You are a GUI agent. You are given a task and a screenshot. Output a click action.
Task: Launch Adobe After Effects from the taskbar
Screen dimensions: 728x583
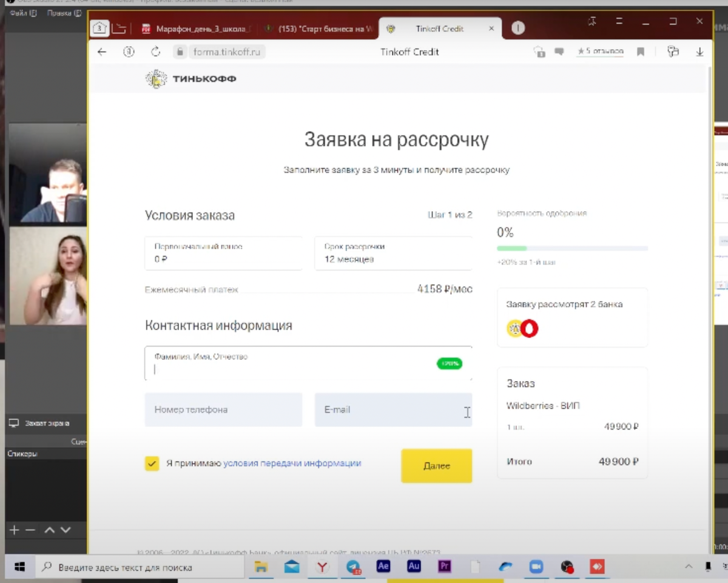(x=383, y=567)
